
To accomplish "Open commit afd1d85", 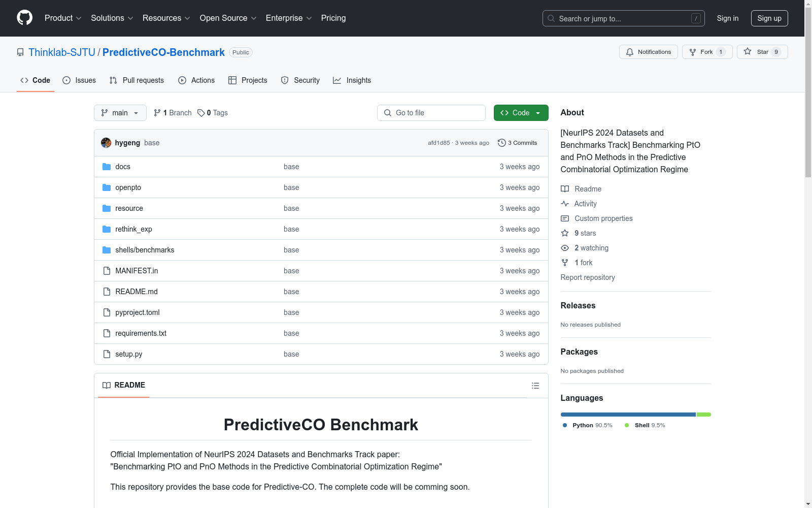I will 439,143.
